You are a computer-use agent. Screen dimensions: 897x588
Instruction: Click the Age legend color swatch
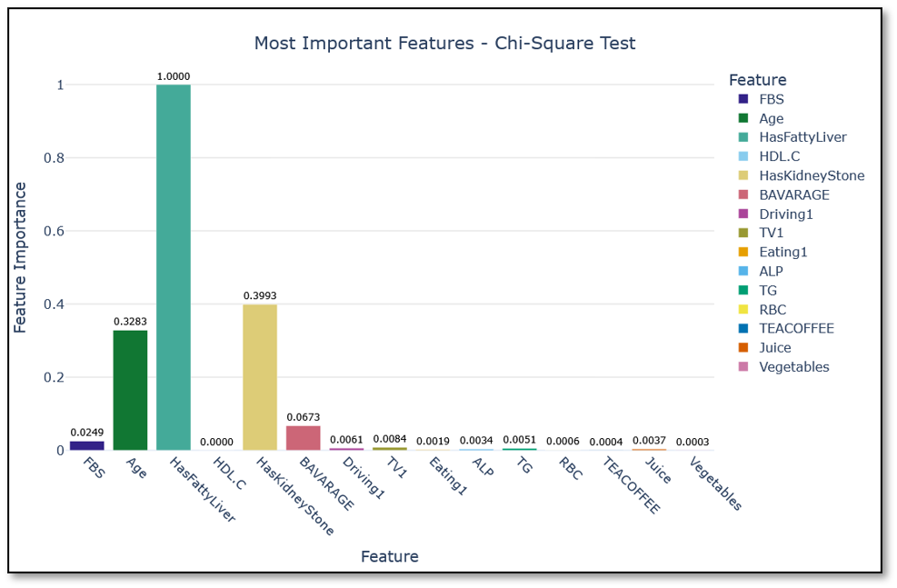(x=743, y=118)
